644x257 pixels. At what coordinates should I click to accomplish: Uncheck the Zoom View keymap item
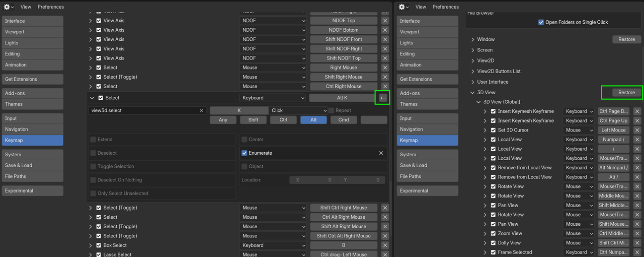pos(493,233)
